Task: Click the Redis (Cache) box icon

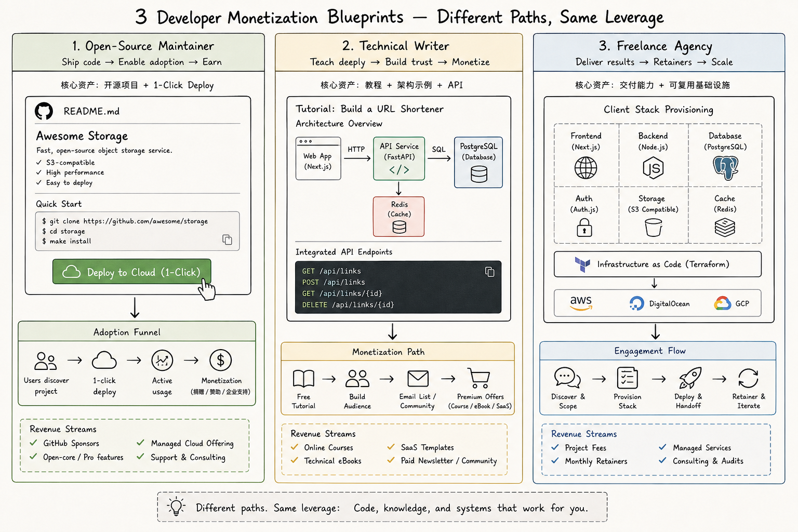Action: 399,228
